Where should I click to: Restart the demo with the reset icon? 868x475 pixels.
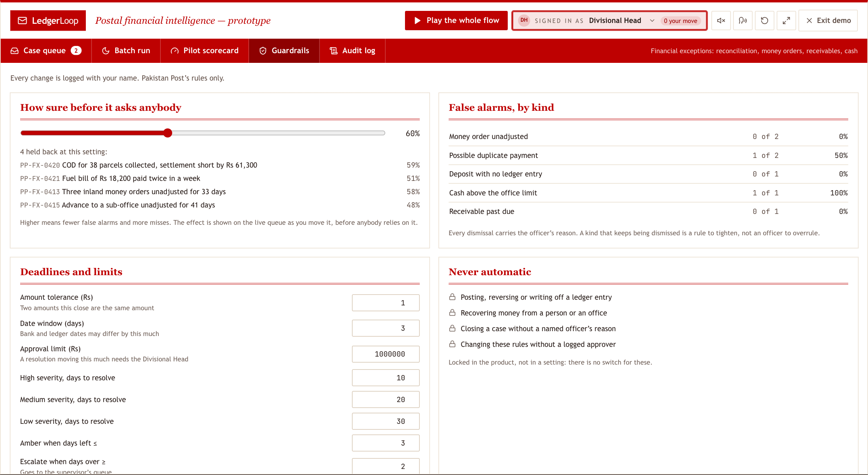click(x=764, y=21)
